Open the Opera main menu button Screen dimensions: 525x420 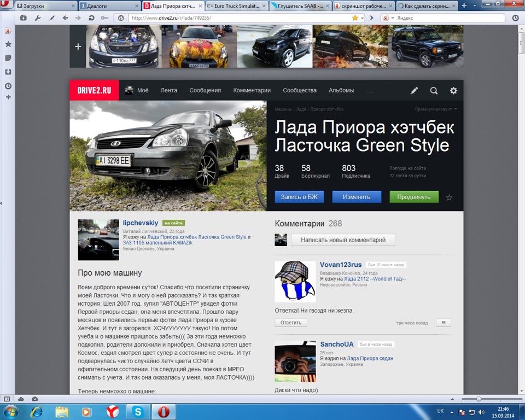(7, 5)
